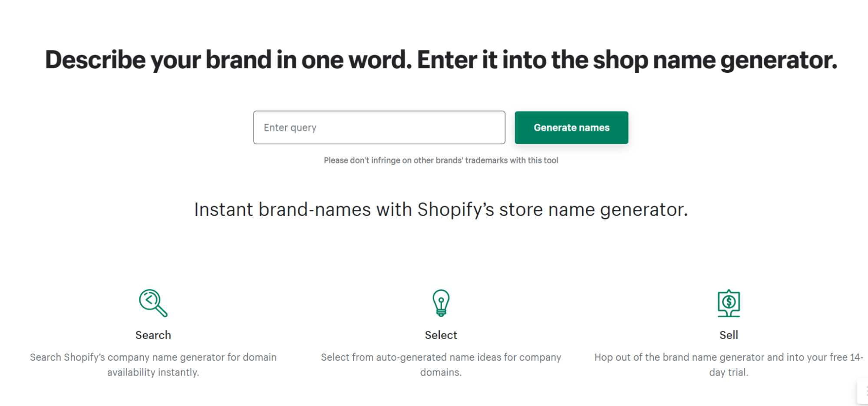Image resolution: width=868 pixels, height=406 pixels.
Task: Click "Enter it into the shop name generator"
Action: [x=627, y=59]
